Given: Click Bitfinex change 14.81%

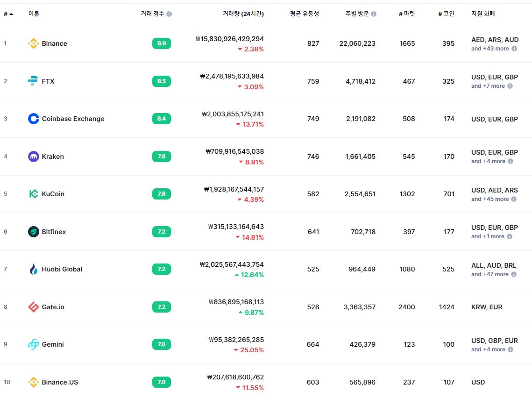Looking at the screenshot, I should pos(250,237).
